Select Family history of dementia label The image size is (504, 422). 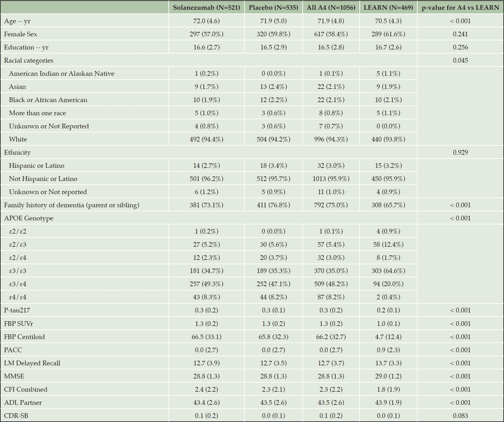tap(72, 205)
